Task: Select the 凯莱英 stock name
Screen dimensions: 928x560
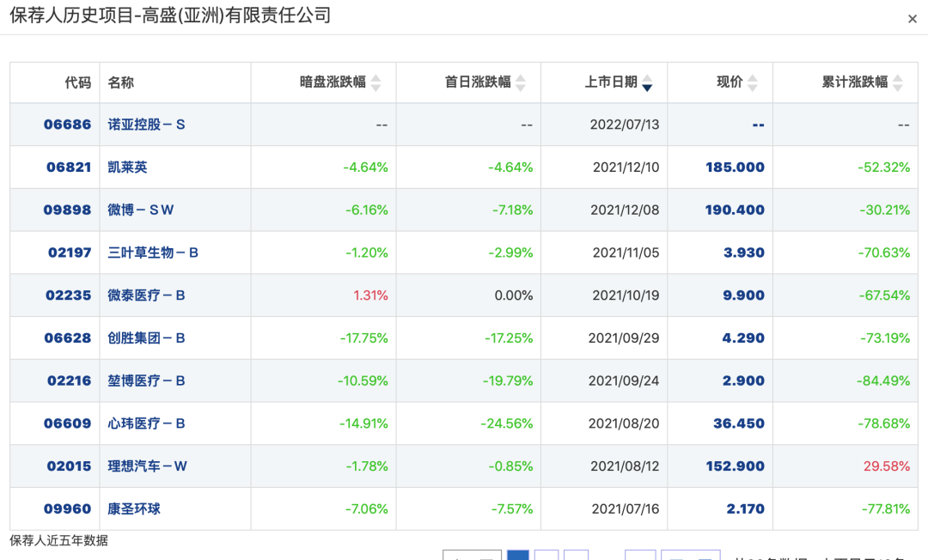Action: pyautogui.click(x=127, y=167)
